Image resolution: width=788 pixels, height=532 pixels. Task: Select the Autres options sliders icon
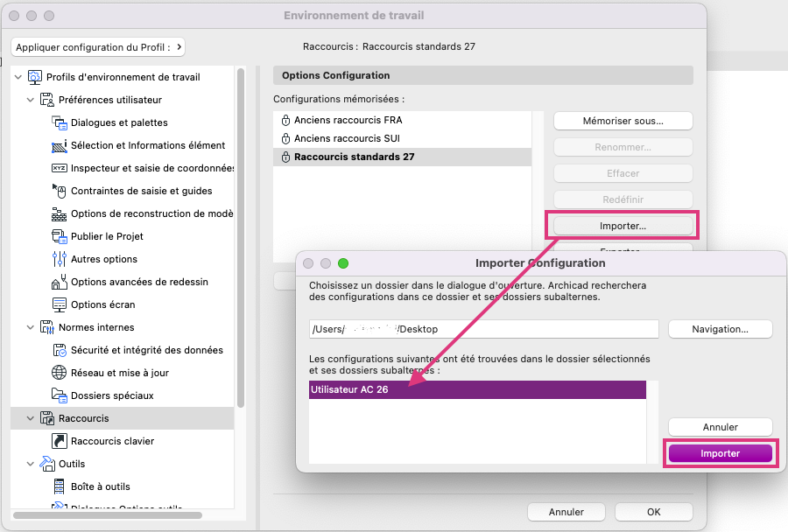[60, 259]
